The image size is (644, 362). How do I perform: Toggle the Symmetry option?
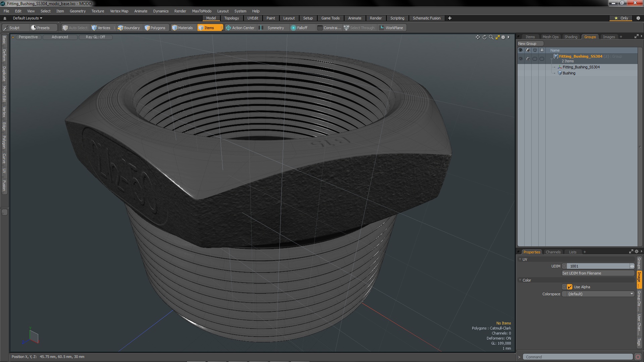(272, 28)
